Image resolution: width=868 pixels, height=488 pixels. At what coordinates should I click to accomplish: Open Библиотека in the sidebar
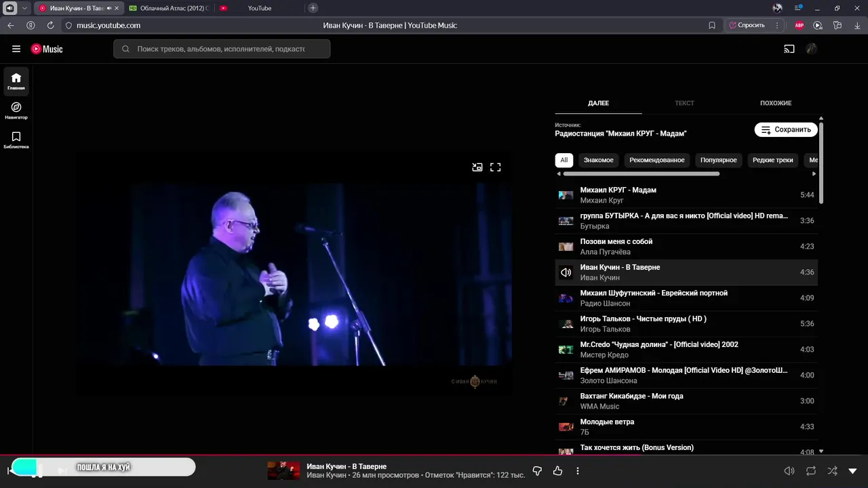point(16,140)
